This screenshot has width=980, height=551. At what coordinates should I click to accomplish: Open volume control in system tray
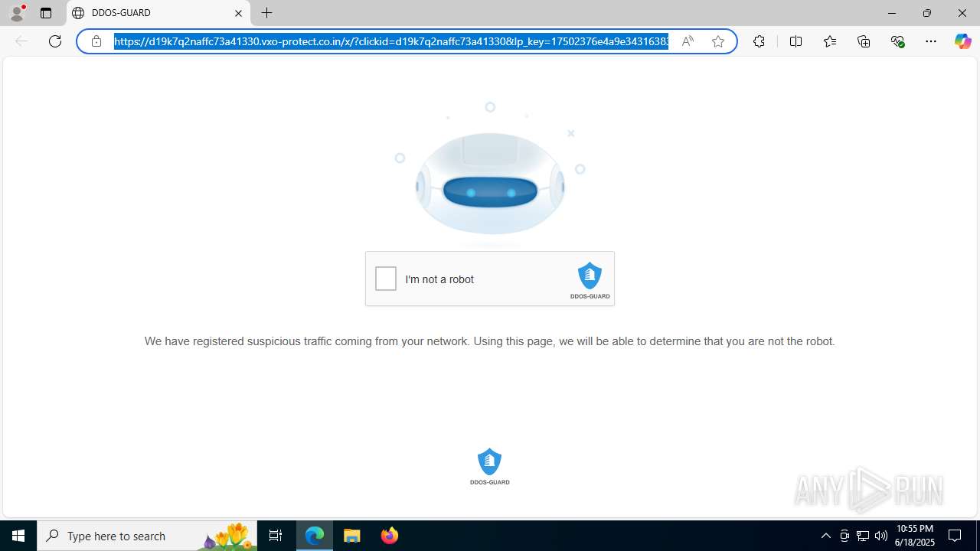point(881,536)
